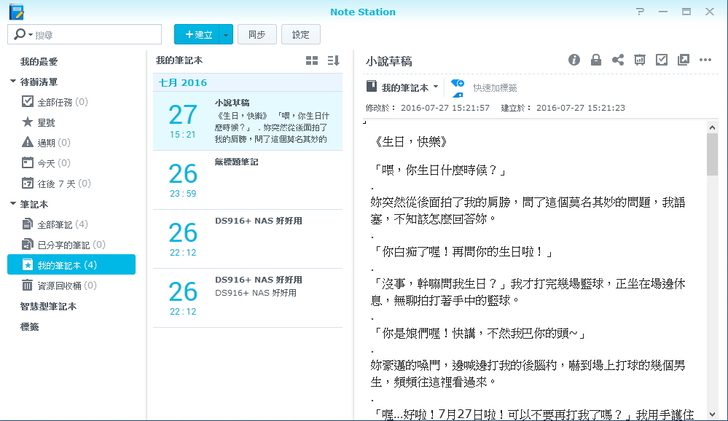Open the more options ellipsis menu
The height and width of the screenshot is (421, 728).
[x=706, y=60]
